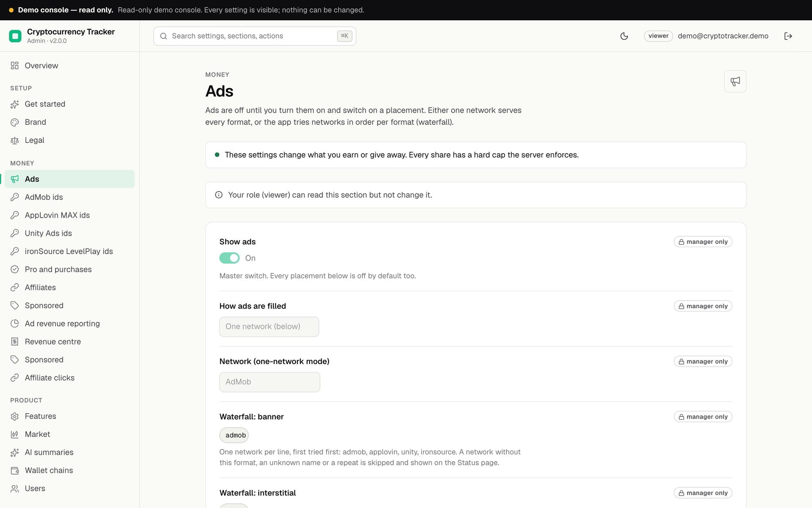Toggle the Show ads switch
812x508 pixels.
point(229,258)
